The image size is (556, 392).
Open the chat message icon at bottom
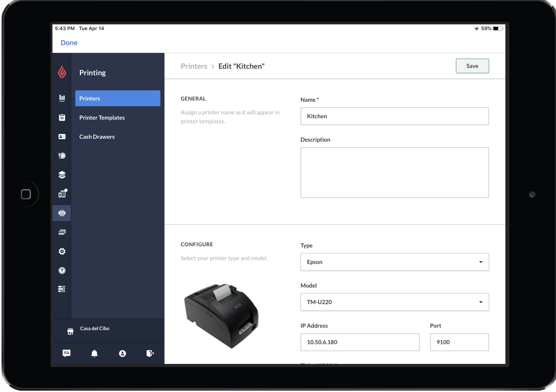(66, 354)
